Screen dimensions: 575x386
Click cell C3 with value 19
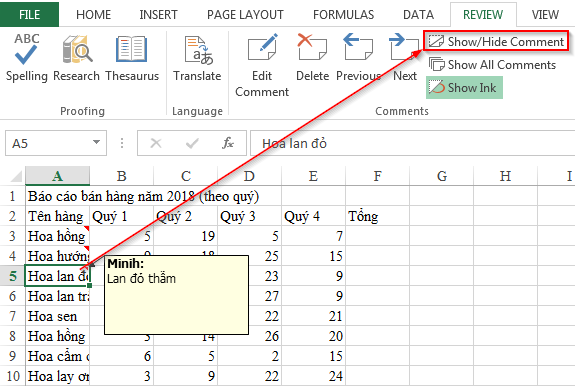pyautogui.click(x=186, y=236)
